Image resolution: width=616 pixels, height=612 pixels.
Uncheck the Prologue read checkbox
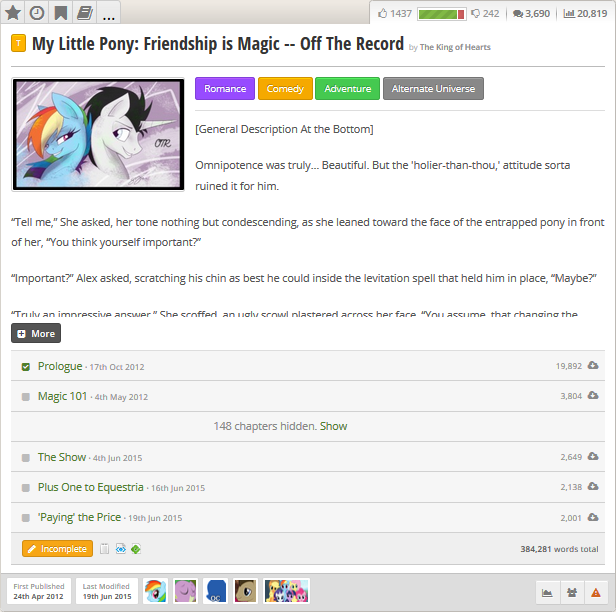[26, 367]
